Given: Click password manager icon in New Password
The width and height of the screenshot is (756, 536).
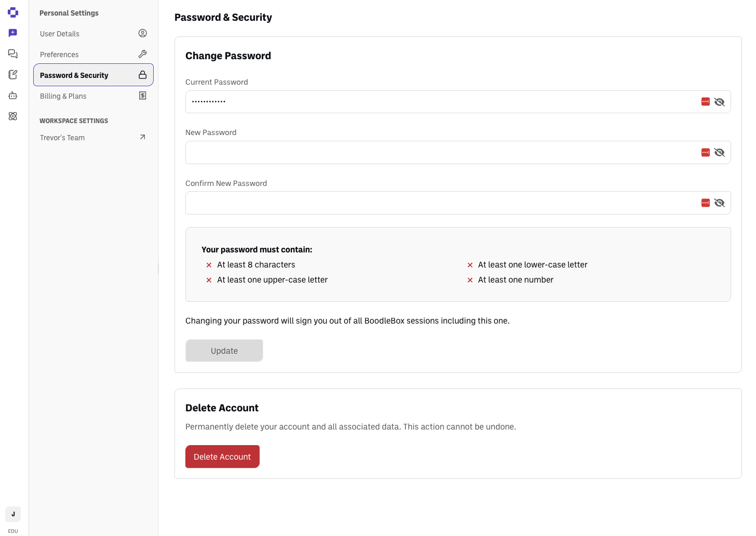Looking at the screenshot, I should coord(706,152).
